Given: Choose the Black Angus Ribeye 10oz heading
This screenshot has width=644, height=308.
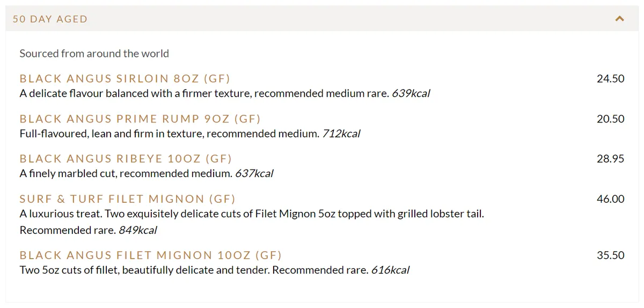Looking at the screenshot, I should click(126, 159).
